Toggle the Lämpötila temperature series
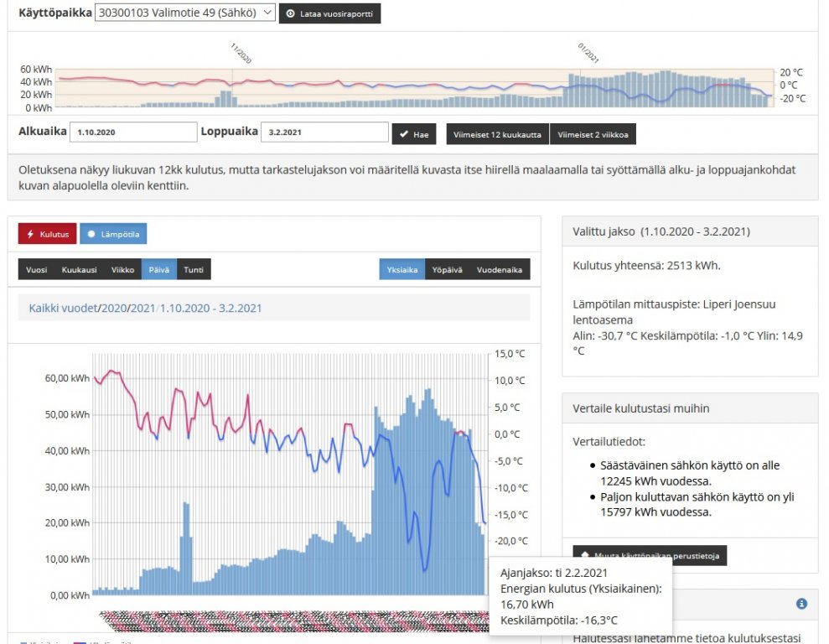This screenshot has width=829, height=644. click(x=113, y=234)
